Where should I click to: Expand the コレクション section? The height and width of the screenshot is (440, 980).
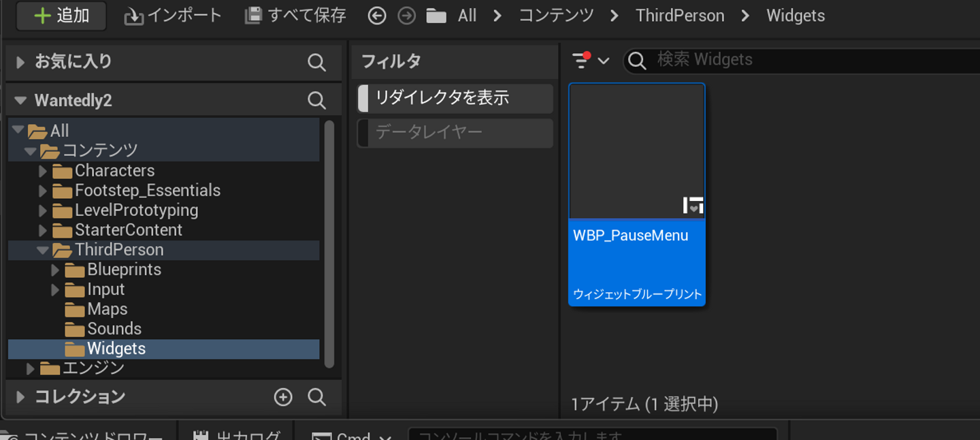pos(20,397)
